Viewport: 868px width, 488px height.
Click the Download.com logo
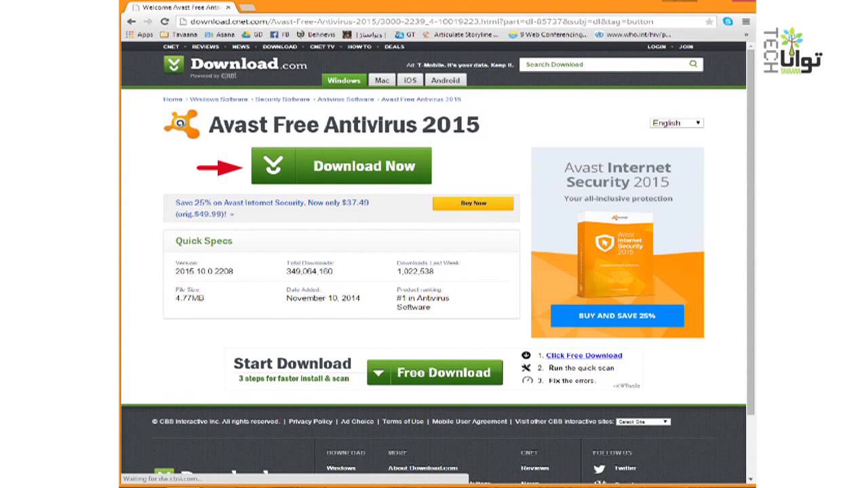(x=235, y=65)
